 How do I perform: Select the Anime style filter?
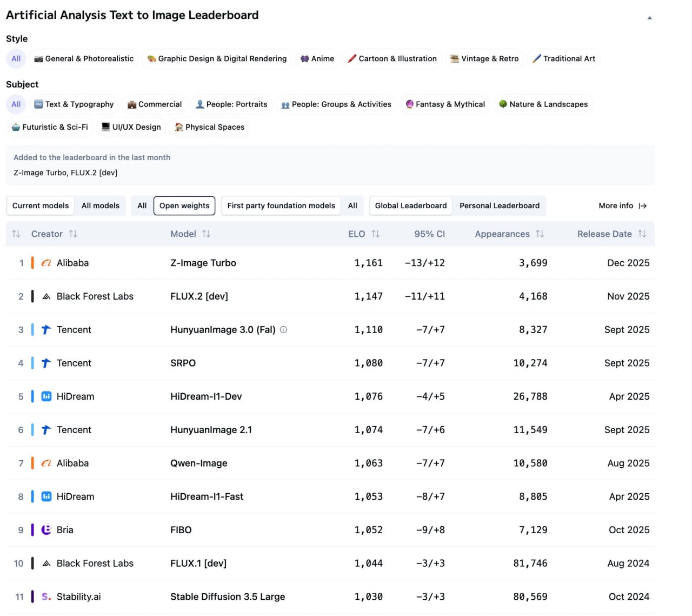[317, 58]
